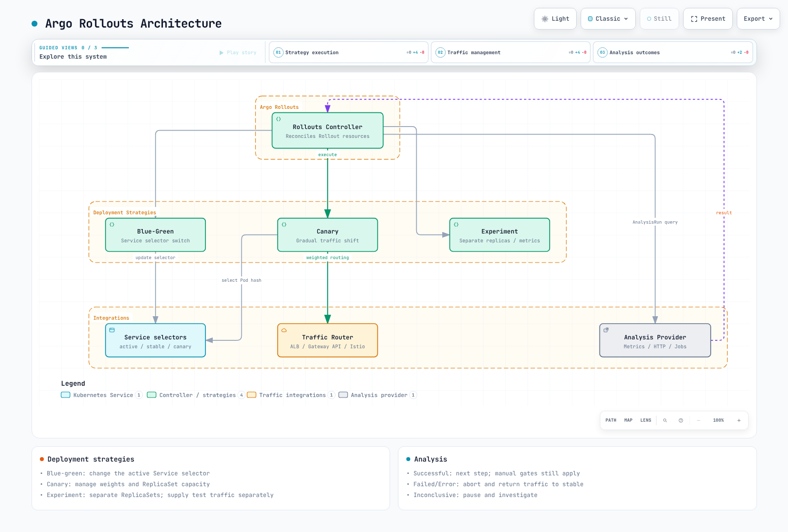Click the 'result' edge label
788x532 pixels.
point(724,213)
